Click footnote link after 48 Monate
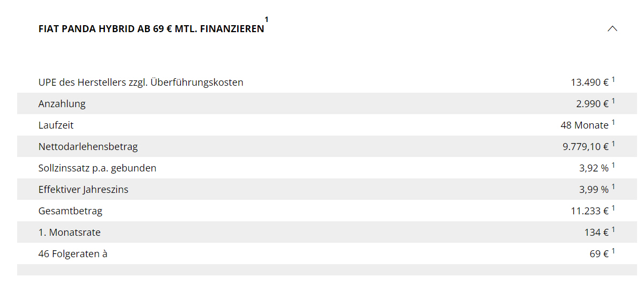The image size is (644, 284). point(613,123)
